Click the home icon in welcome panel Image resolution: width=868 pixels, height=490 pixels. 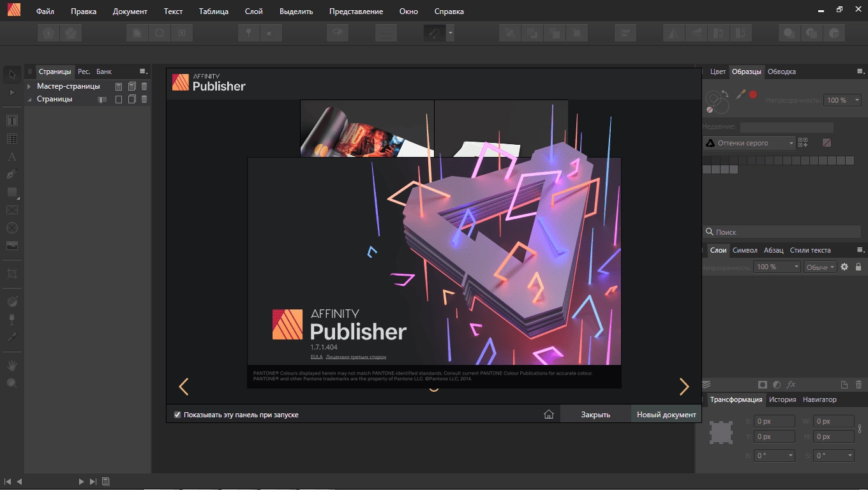click(549, 414)
